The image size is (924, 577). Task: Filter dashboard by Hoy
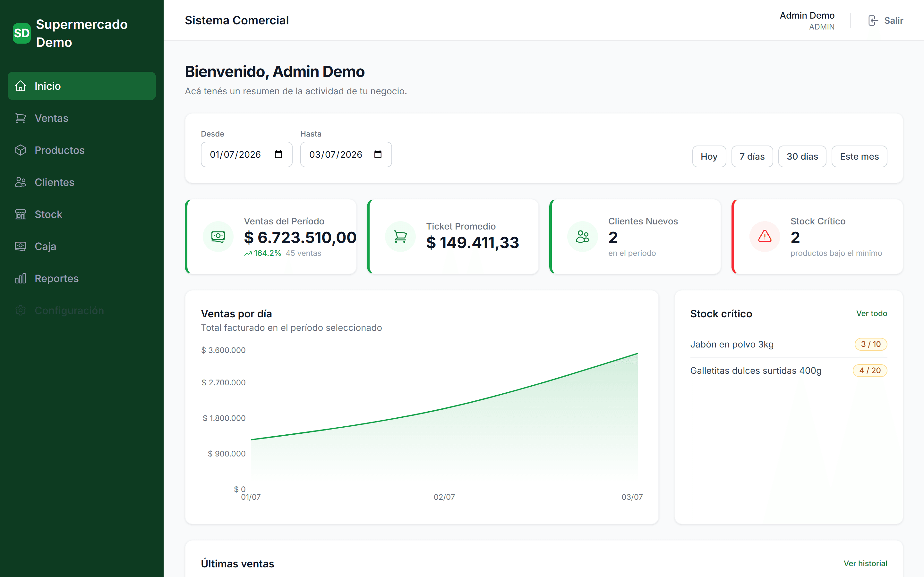709,156
